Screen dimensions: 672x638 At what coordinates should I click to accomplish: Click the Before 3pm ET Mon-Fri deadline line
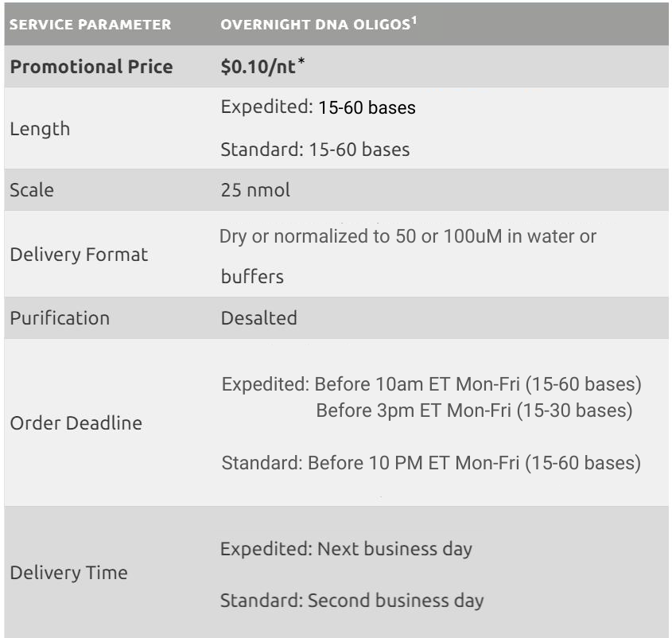pyautogui.click(x=474, y=411)
